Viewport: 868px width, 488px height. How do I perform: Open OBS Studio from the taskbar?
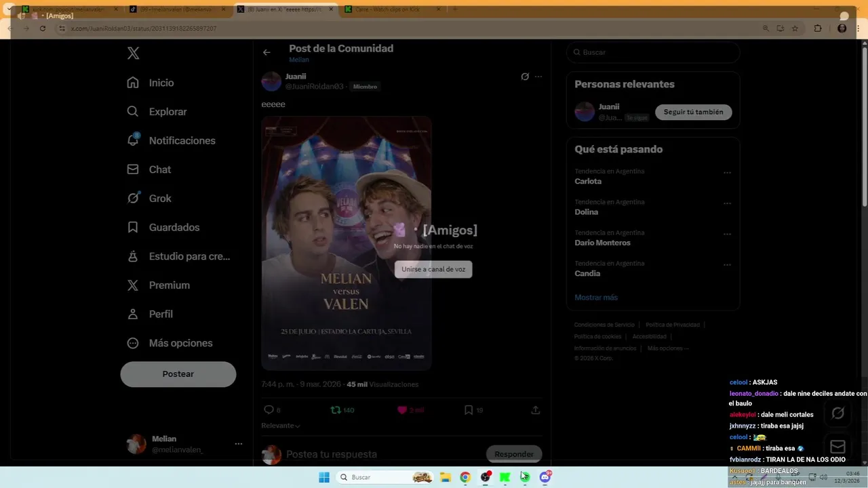click(485, 477)
